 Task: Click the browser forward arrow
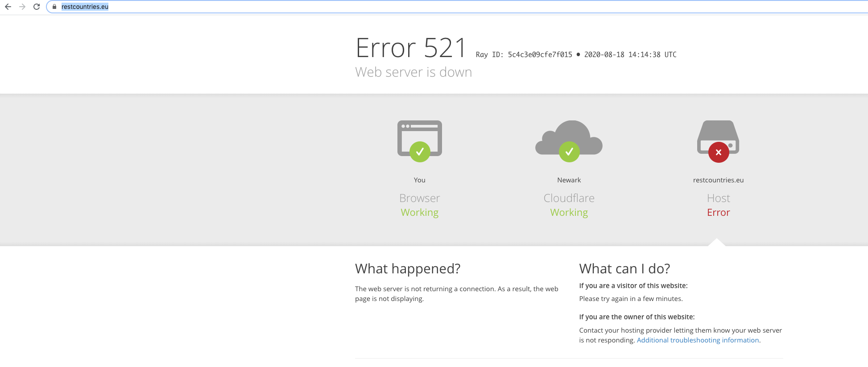click(22, 7)
